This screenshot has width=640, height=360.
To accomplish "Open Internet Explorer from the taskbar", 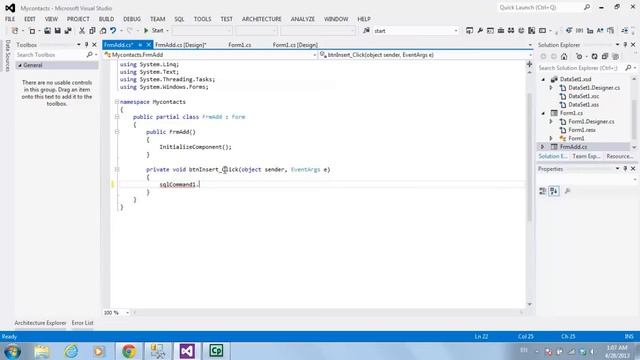I will coord(71,351).
